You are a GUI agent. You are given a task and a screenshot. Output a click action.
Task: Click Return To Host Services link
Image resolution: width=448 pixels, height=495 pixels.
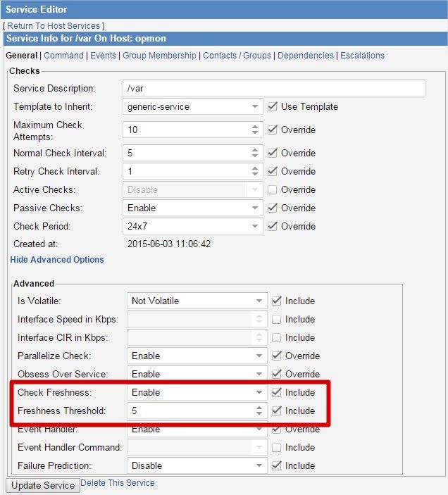pos(54,25)
